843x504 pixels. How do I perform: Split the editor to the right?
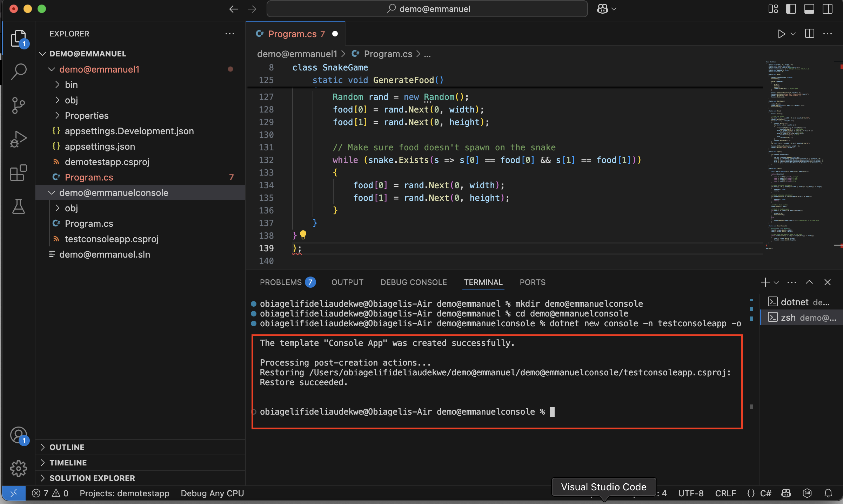tap(810, 34)
